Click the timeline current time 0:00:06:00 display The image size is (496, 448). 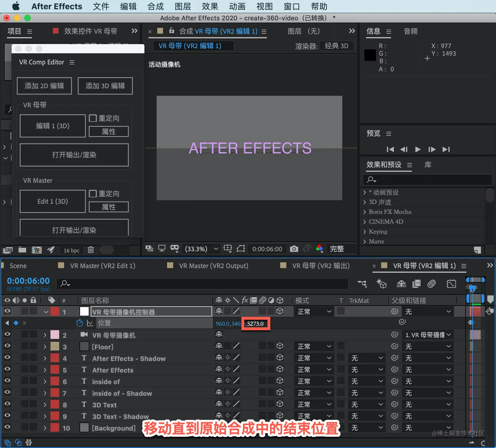28,281
